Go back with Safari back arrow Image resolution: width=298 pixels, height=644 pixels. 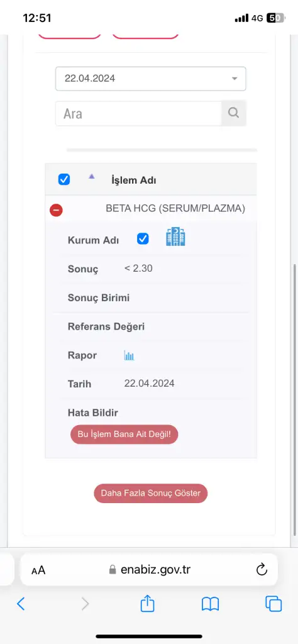21,604
